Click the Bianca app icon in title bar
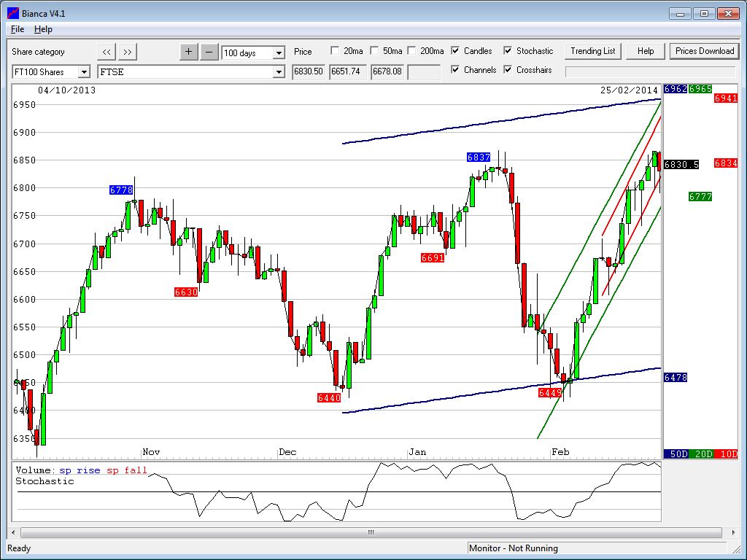The height and width of the screenshot is (560, 747). (12, 13)
